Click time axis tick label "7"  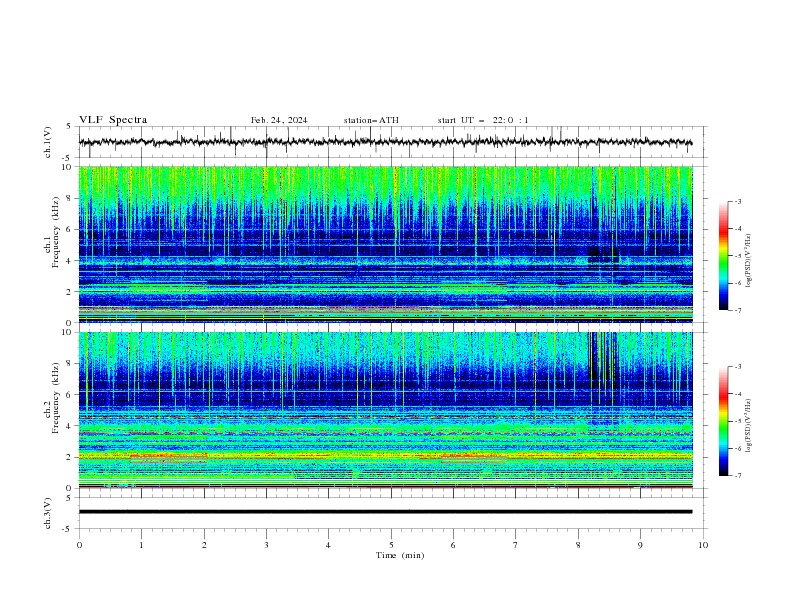pyautogui.click(x=516, y=545)
